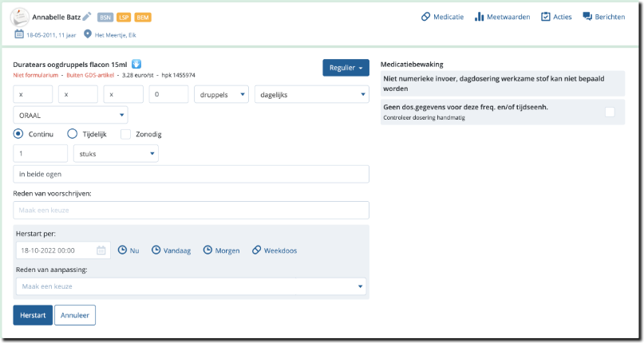Click the Herstart button
Screen dimensions: 644x343
(x=33, y=315)
